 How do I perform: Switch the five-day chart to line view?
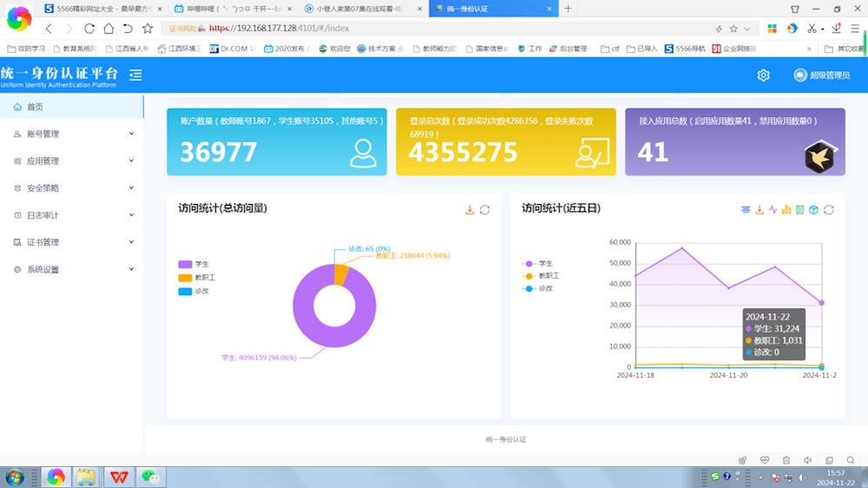tap(773, 209)
